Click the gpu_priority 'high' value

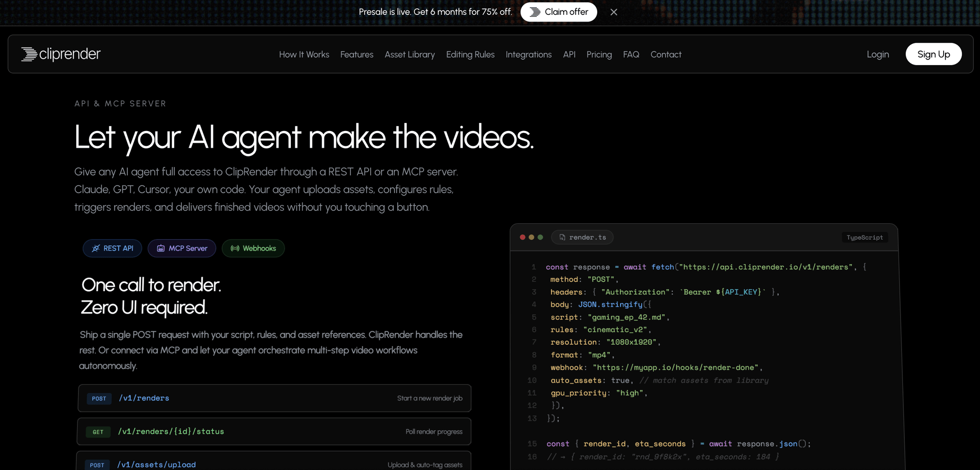(629, 393)
